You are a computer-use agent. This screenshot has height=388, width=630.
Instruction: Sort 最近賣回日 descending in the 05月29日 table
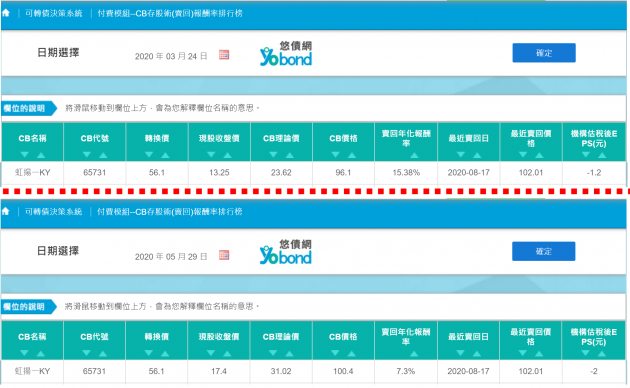[x=460, y=353]
